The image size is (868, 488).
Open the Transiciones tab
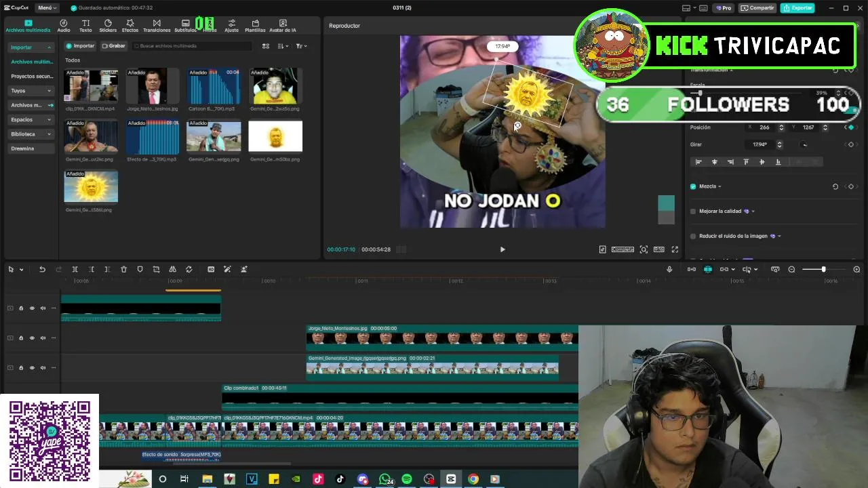pyautogui.click(x=157, y=26)
